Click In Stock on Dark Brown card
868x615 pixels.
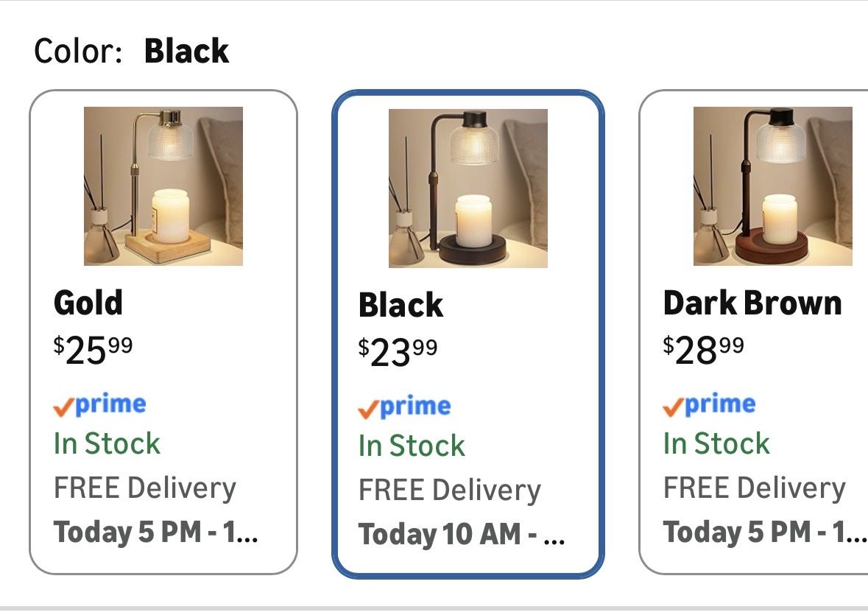pos(716,443)
